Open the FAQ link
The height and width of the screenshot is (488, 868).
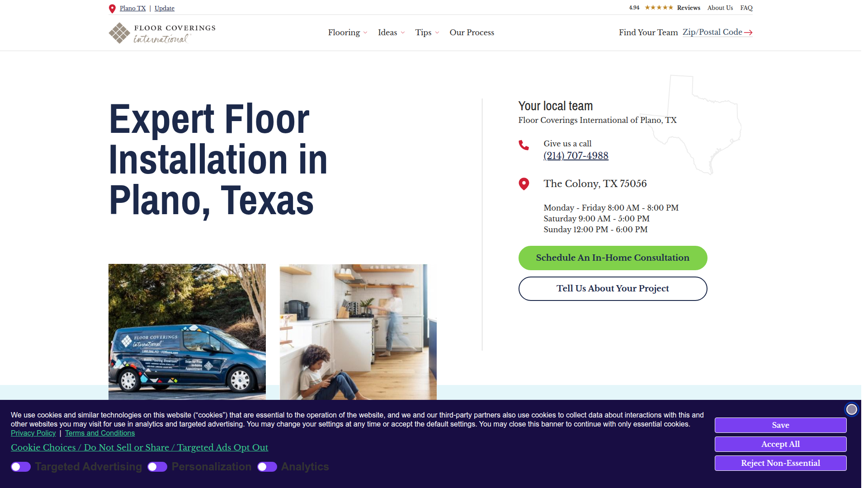point(746,8)
